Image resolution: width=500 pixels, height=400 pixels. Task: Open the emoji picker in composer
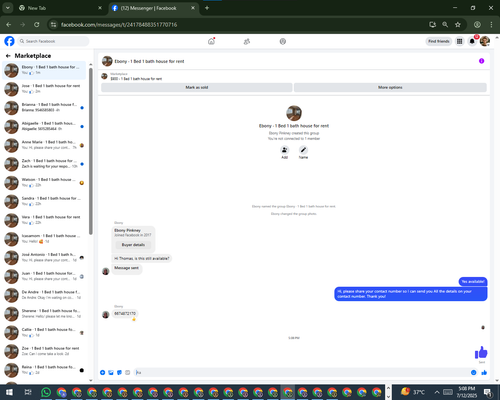473,372
